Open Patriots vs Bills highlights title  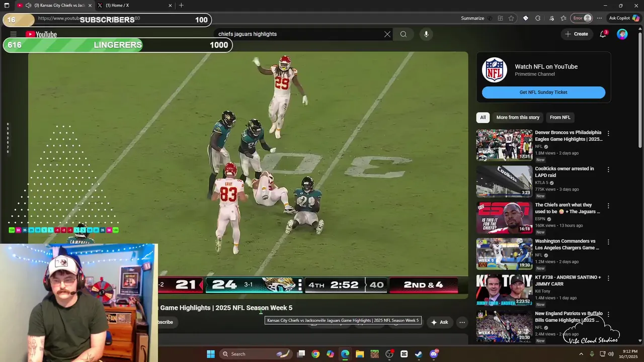coord(569,317)
